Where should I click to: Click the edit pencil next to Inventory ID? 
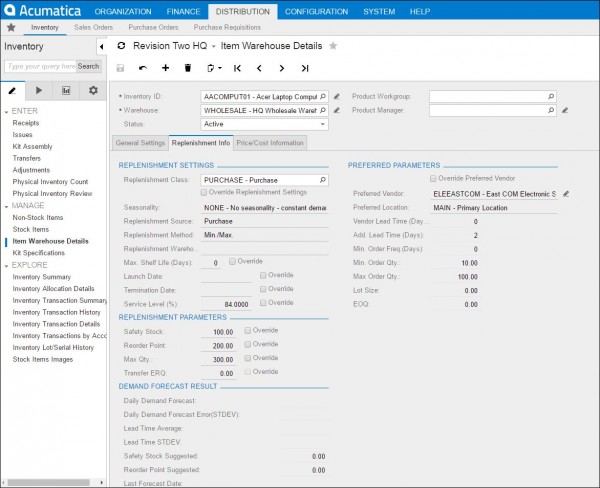pyautogui.click(x=336, y=96)
